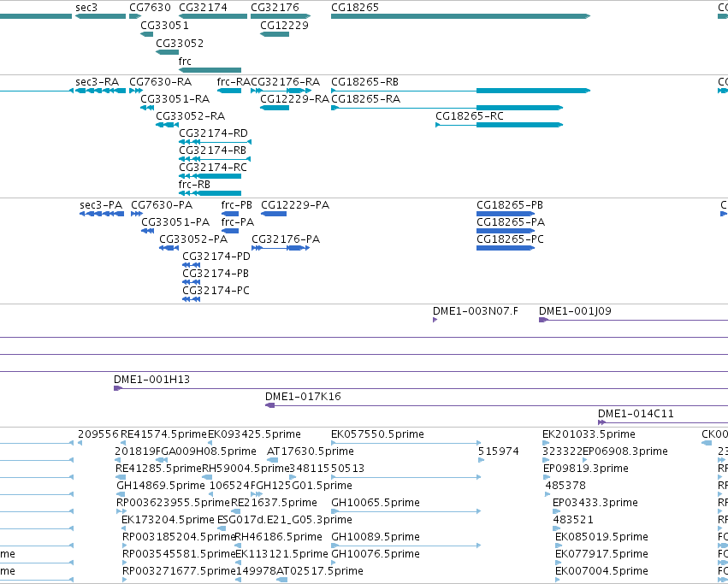This screenshot has width=728, height=584.
Task: Select the CG32176-PA protein label
Action: 286,239
